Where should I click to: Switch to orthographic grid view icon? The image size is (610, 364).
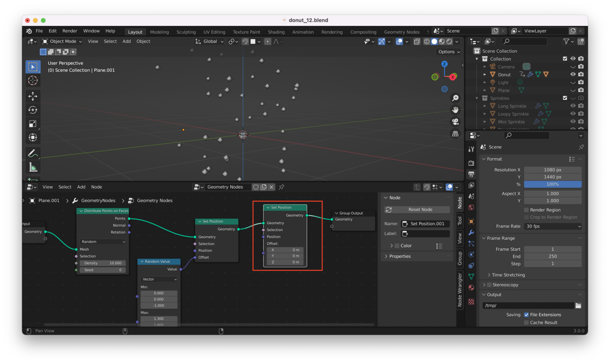(x=455, y=134)
